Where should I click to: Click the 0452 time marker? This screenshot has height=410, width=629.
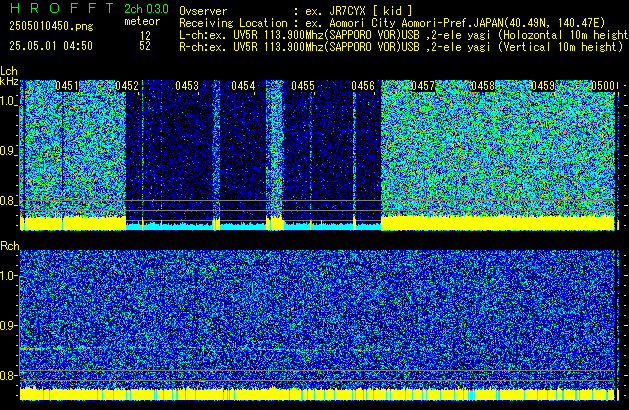[127, 86]
